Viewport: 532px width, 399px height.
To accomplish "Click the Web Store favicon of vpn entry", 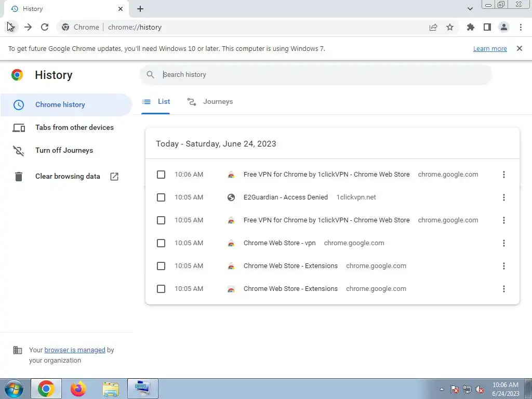I will [231, 243].
